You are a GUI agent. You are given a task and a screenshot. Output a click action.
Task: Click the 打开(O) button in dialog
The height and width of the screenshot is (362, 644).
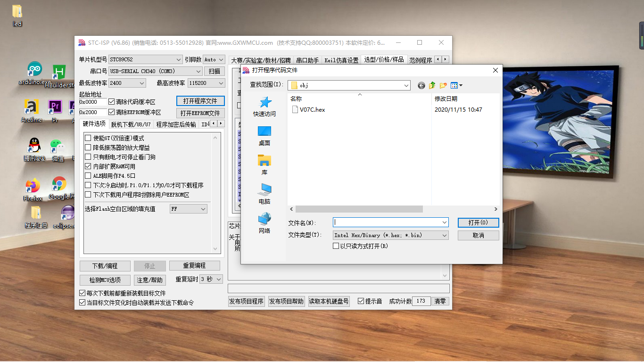click(x=478, y=222)
